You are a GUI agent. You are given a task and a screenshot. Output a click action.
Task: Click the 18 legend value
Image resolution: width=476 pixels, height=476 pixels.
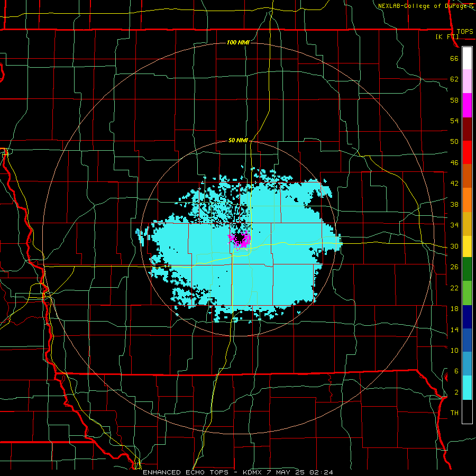pos(454,308)
